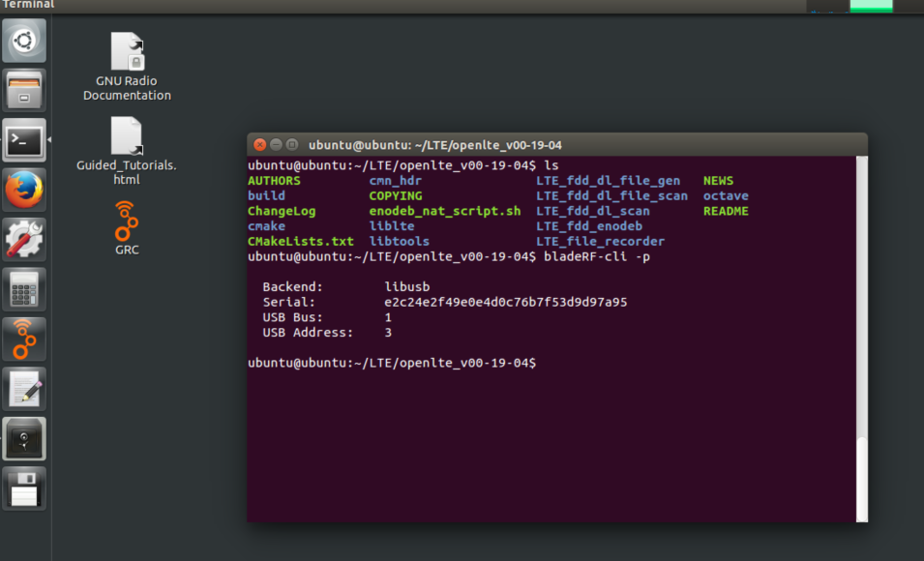Minimize the terminal window
The width and height of the screenshot is (924, 561).
pyautogui.click(x=276, y=145)
